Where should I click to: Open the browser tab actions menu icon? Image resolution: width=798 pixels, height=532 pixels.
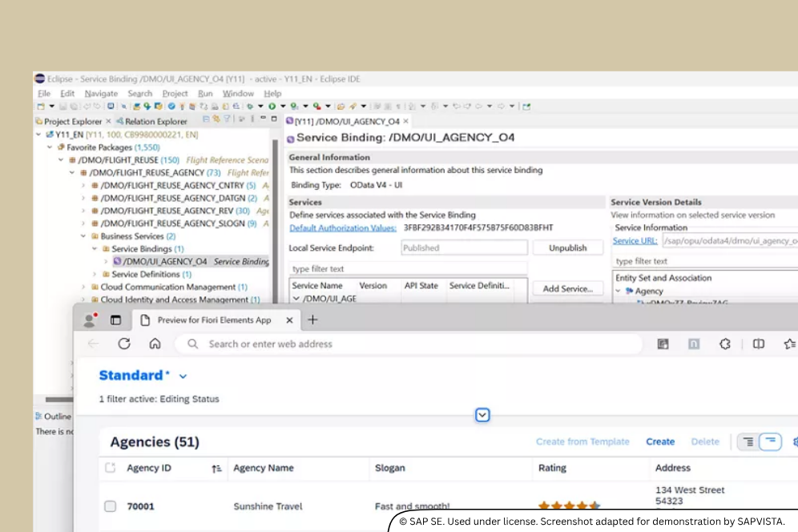115,320
